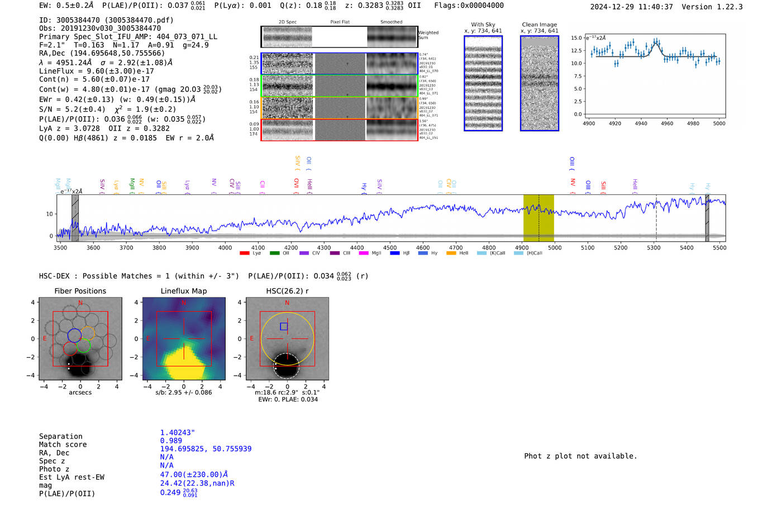
Task: Click the yellow highlighted band in the spectrum
Action: coord(538,218)
